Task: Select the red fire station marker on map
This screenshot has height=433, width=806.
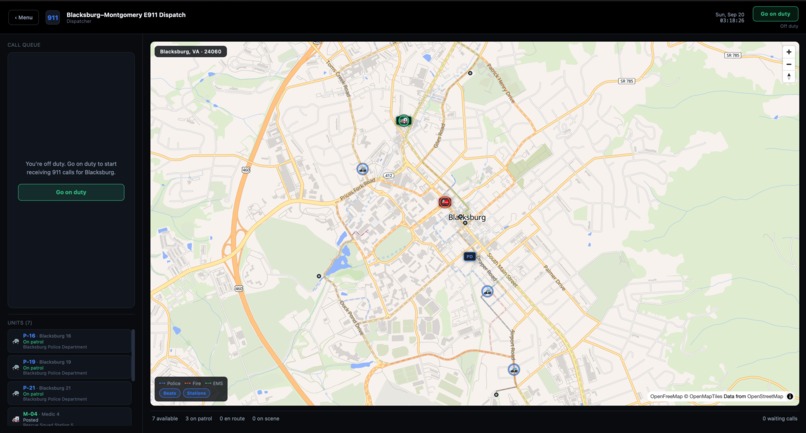Action: [445, 202]
